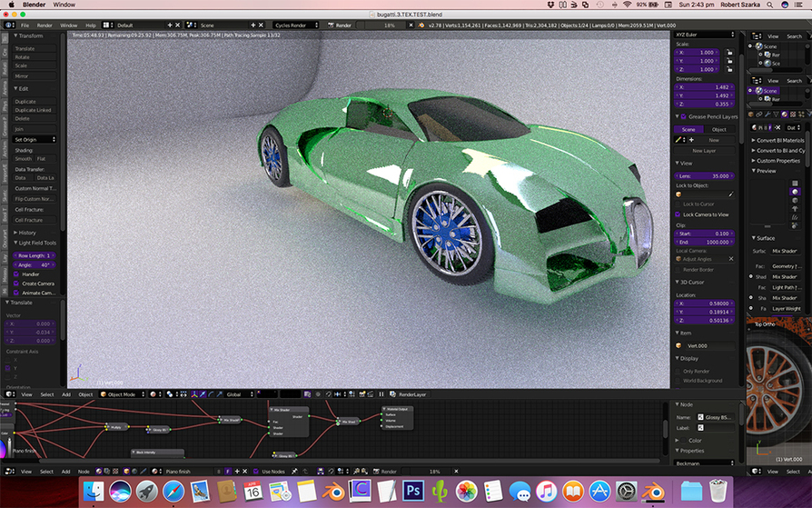This screenshot has height=508, width=812.
Task: Click the eyedropper beside Lock to Object field
Action: [x=731, y=194]
